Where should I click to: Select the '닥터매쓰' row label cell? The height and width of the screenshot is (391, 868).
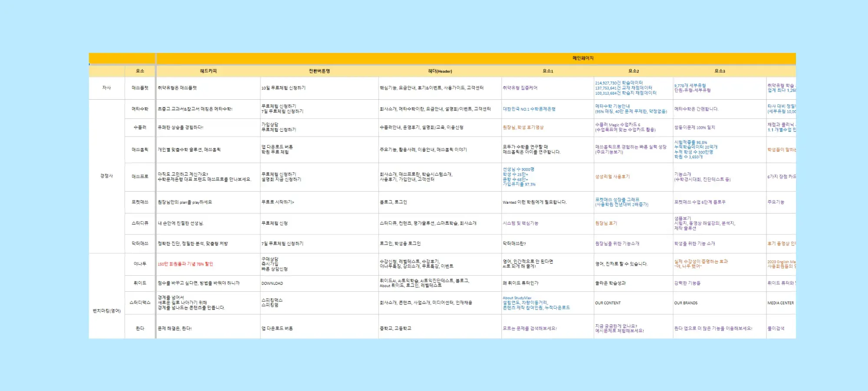[140, 244]
